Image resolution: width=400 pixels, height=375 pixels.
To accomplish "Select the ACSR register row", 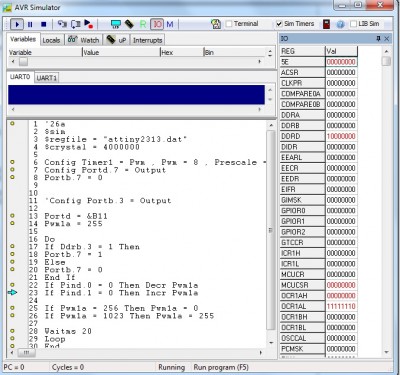I will click(x=319, y=72).
